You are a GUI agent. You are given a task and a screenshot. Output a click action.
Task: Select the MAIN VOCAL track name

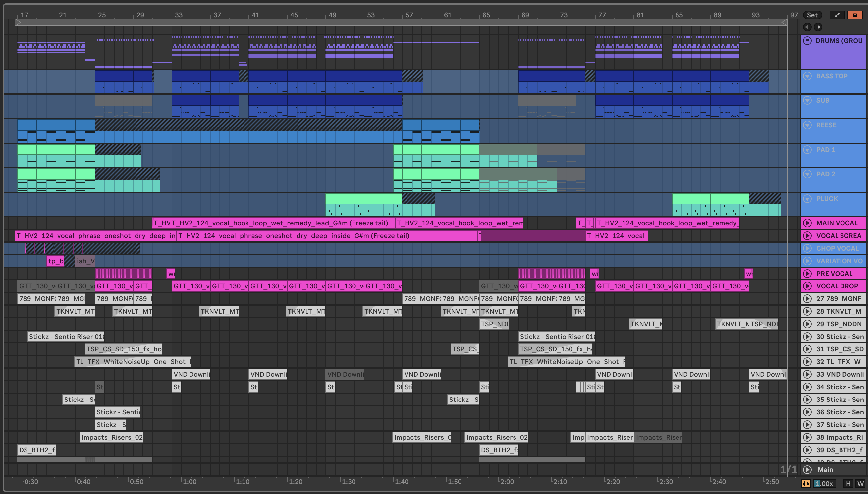click(x=837, y=223)
